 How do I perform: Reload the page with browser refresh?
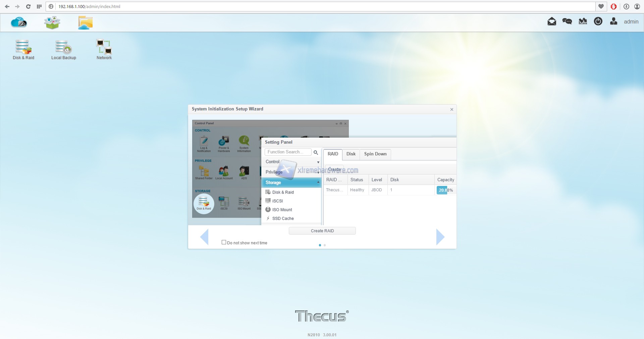pos(28,6)
